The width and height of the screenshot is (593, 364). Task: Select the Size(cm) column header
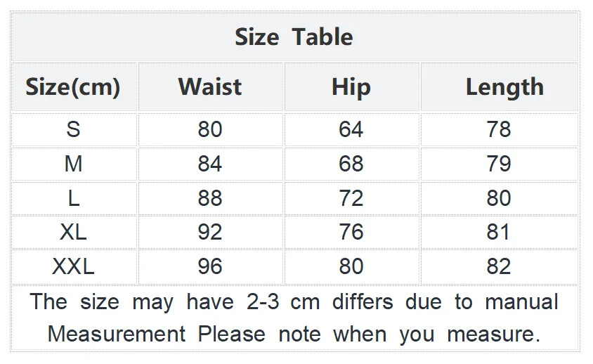(x=73, y=87)
